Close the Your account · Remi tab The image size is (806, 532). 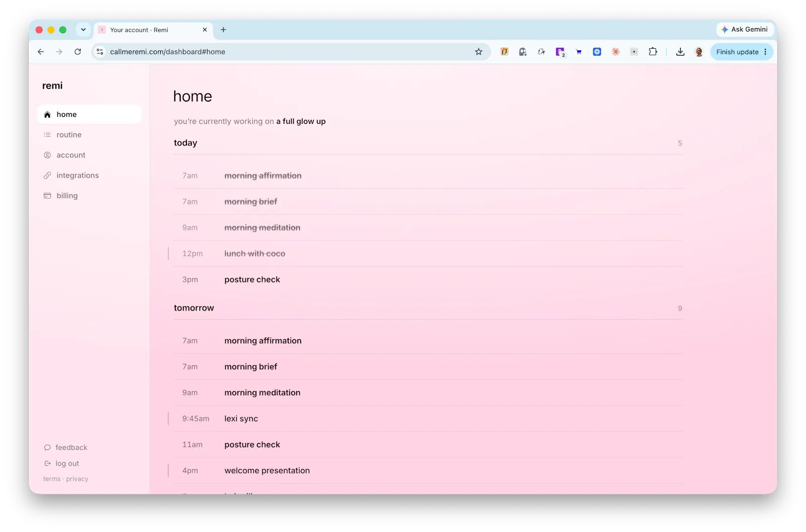point(205,30)
